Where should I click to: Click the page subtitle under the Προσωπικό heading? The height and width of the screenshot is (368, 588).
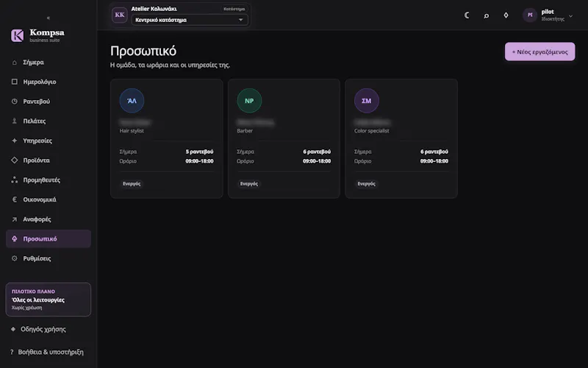(x=171, y=65)
